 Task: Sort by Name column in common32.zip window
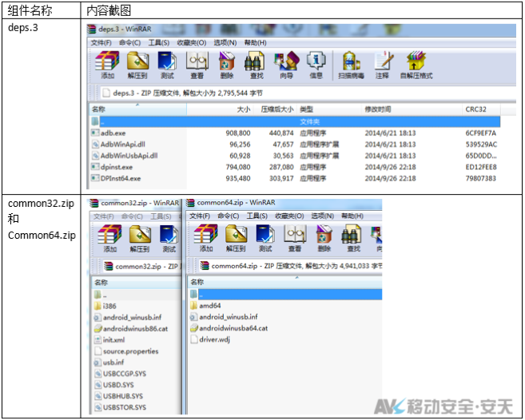[137, 283]
